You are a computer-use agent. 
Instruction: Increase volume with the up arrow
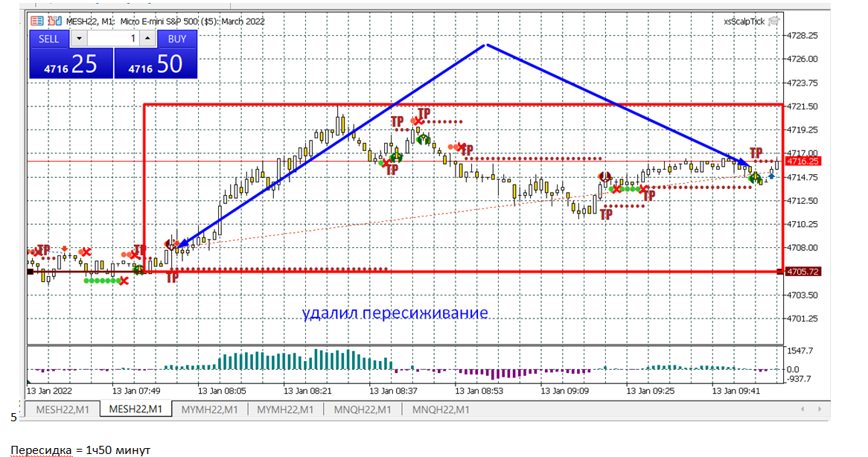147,39
